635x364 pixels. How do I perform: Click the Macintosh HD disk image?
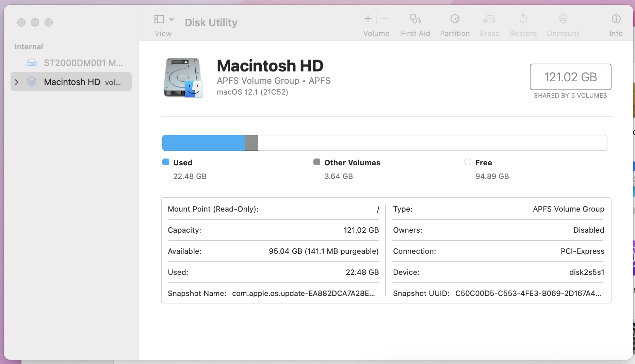pyautogui.click(x=183, y=78)
